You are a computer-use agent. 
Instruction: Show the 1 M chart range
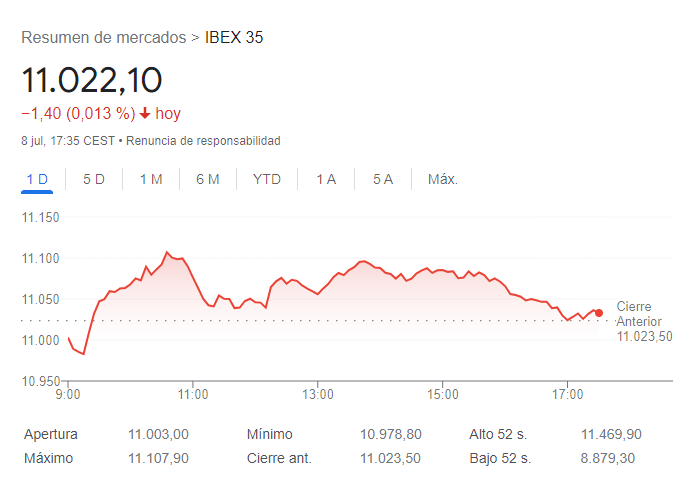pos(151,180)
